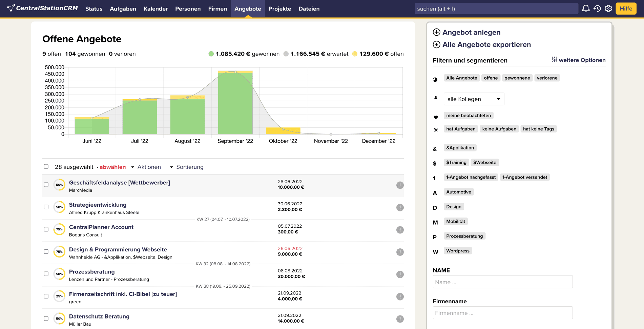This screenshot has height=329, width=644.
Task: Open the recent history clock icon
Action: (x=597, y=8)
